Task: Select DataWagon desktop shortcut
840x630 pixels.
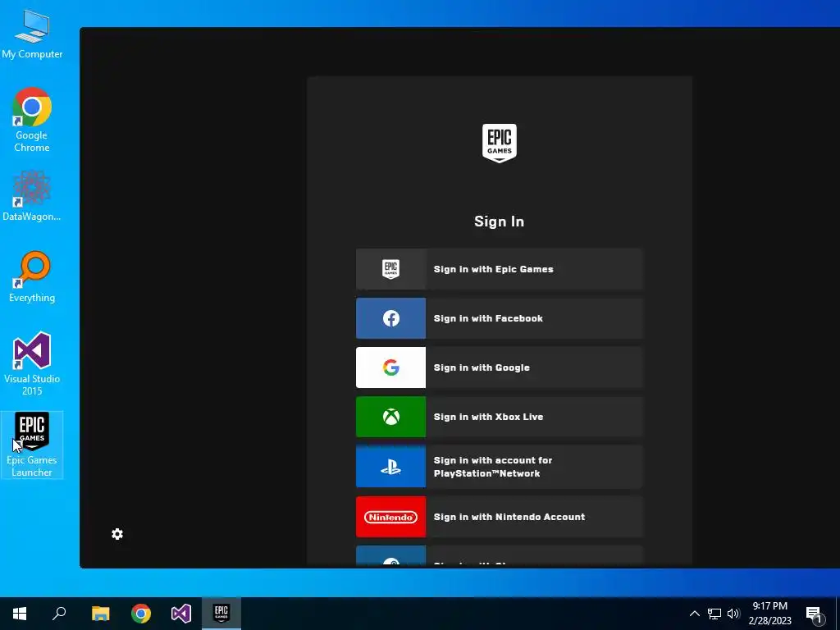Action: 32,196
